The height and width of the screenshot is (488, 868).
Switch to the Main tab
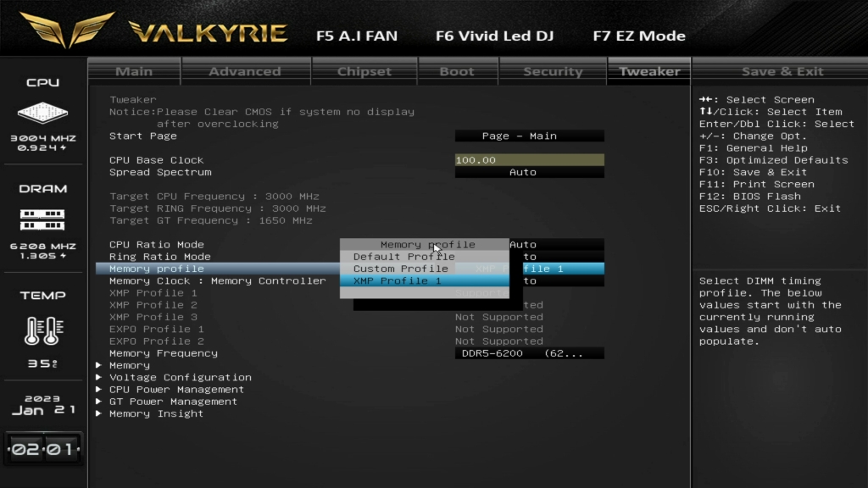click(134, 71)
